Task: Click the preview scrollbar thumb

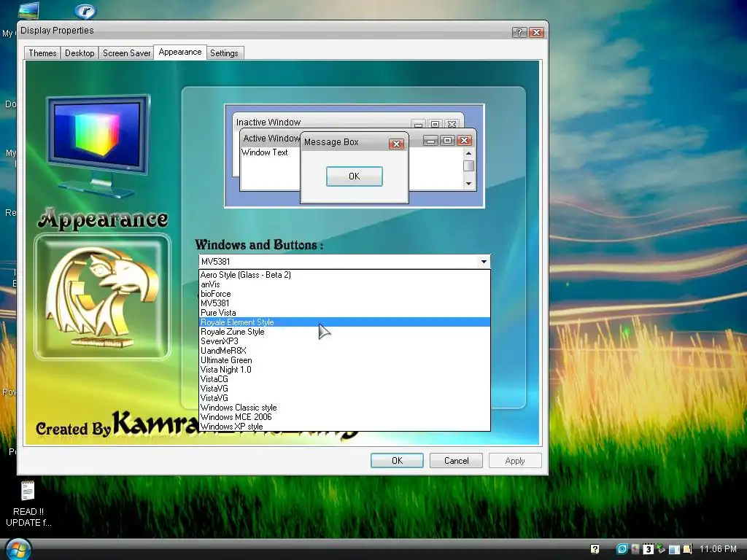Action: tap(469, 166)
